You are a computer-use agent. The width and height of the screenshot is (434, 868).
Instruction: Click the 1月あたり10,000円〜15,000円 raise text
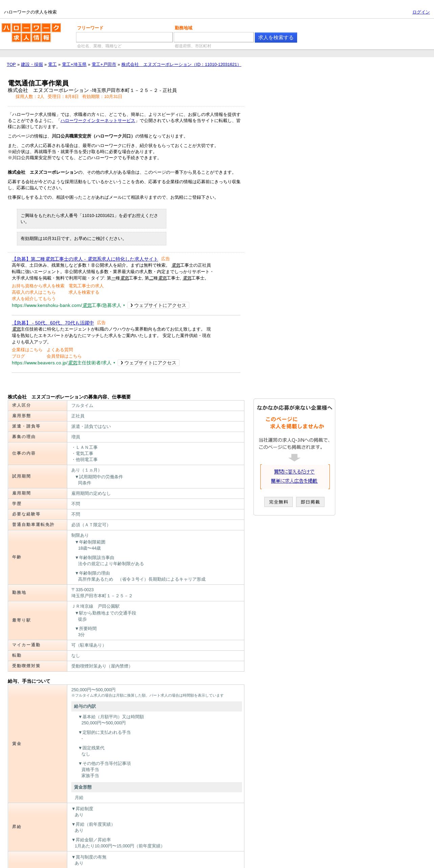pyautogui.click(x=120, y=846)
